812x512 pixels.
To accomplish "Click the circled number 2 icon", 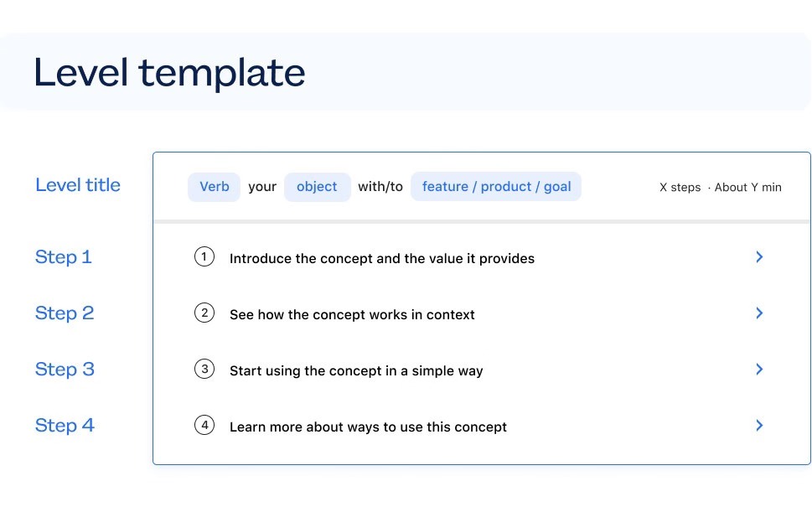I will (204, 313).
